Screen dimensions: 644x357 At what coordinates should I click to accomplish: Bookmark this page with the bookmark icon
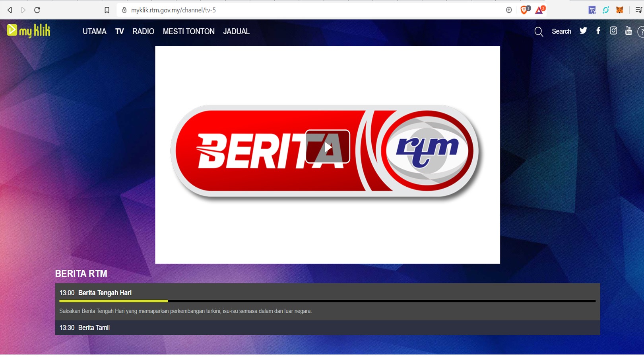coord(107,10)
